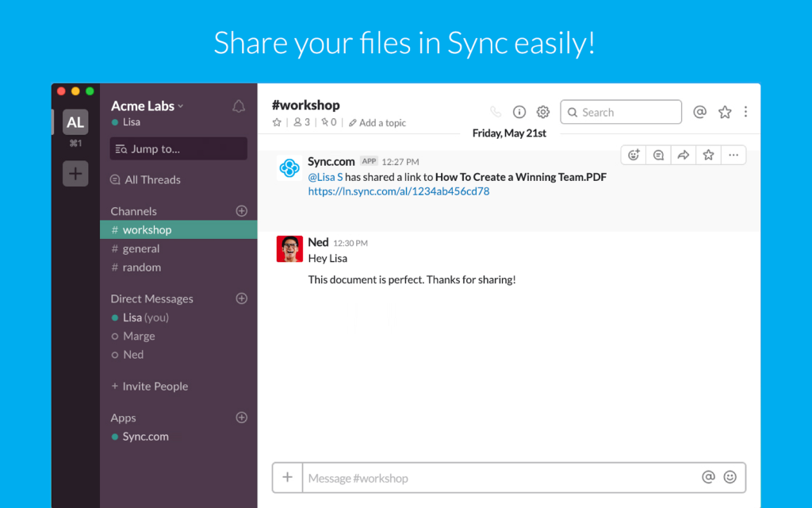Star the #workshop channel
Viewport: 812px width, 508px height.
coord(276,123)
